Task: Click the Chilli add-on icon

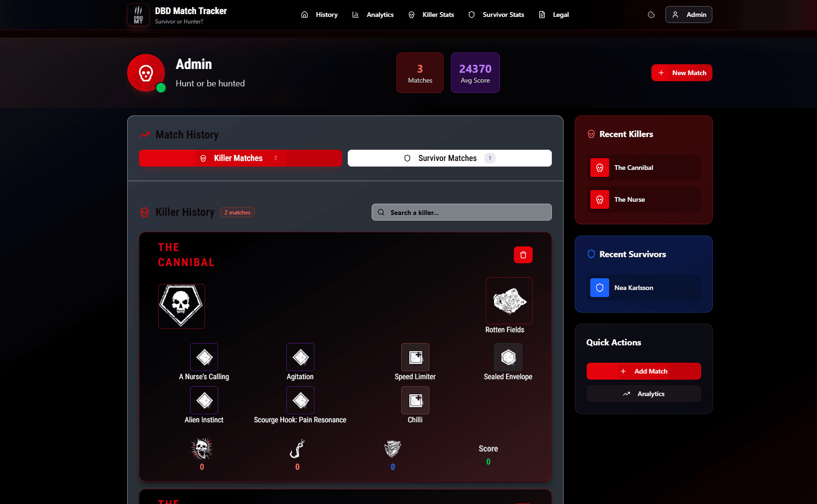Action: (415, 400)
